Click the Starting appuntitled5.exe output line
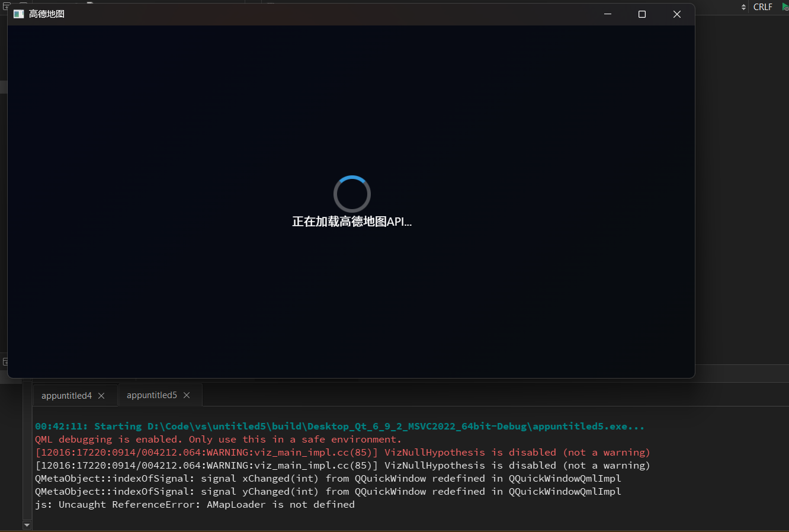 point(339,426)
